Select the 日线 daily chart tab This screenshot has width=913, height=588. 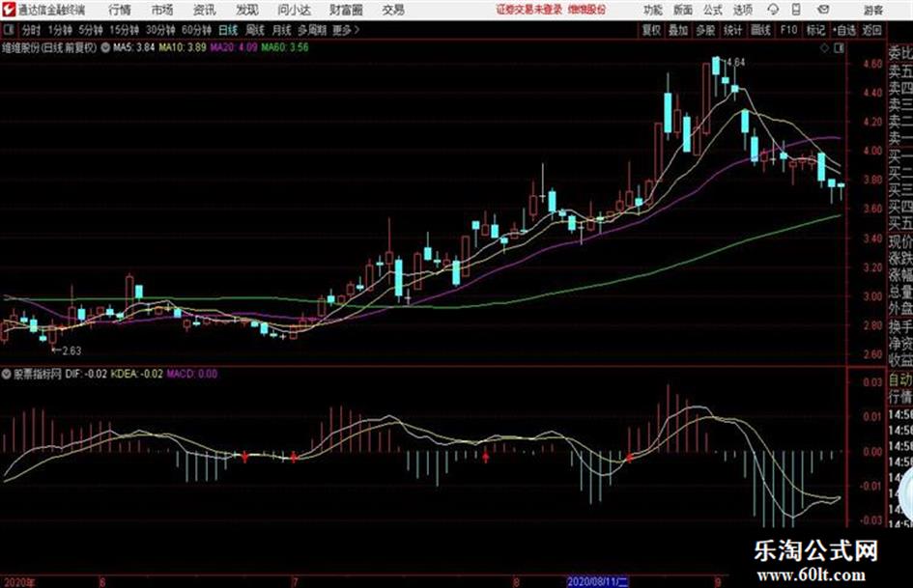[x=228, y=30]
